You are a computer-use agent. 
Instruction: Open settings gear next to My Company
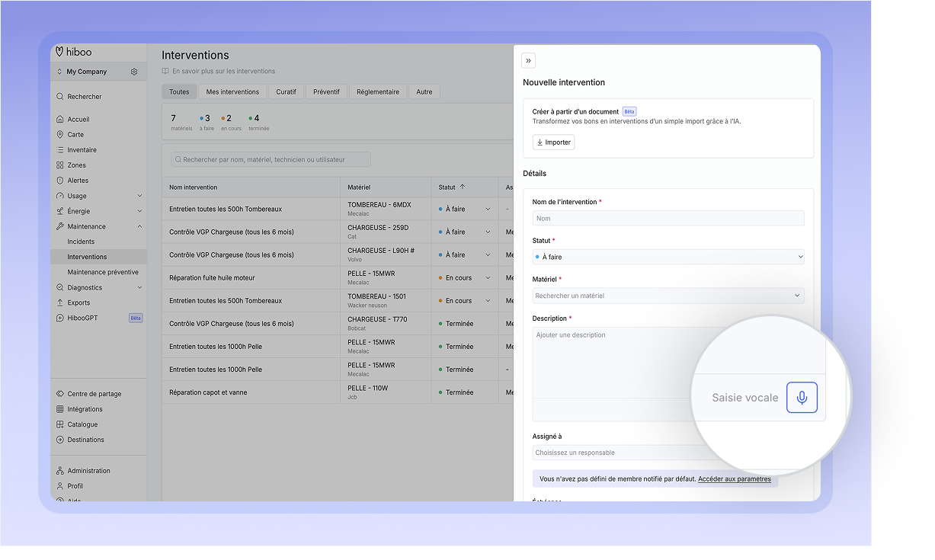click(134, 72)
